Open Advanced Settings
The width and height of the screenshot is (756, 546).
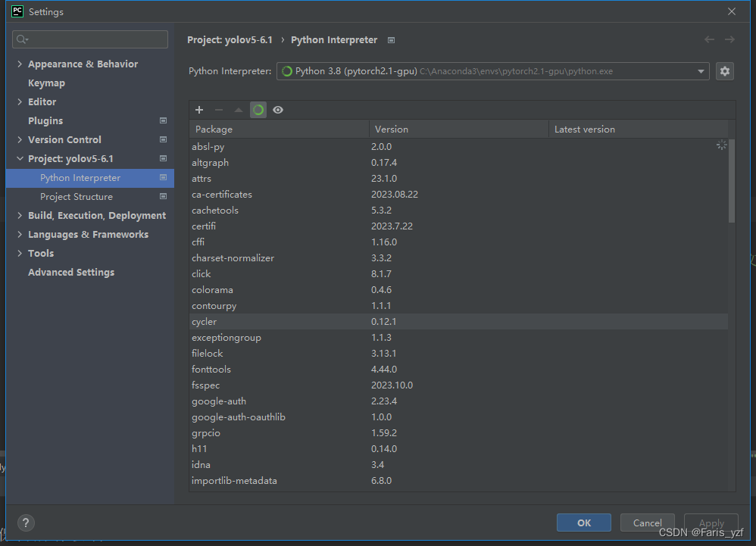71,273
